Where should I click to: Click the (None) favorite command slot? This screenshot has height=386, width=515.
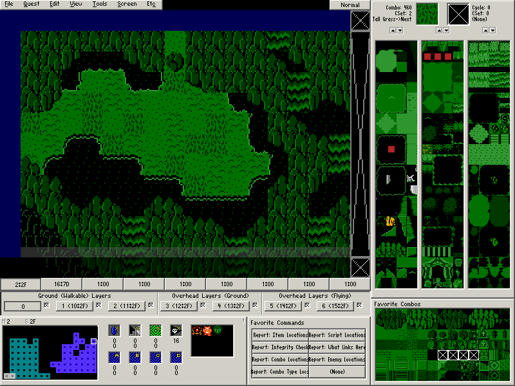(337, 372)
